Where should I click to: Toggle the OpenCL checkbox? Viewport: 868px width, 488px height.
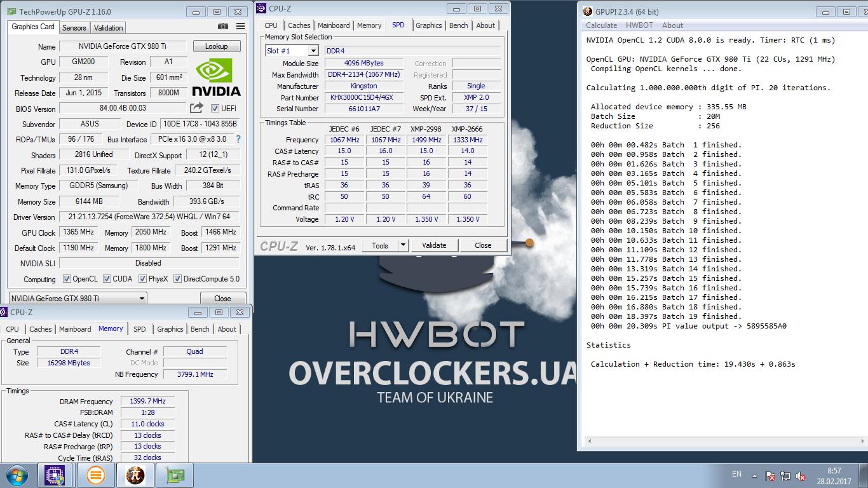pyautogui.click(x=67, y=279)
